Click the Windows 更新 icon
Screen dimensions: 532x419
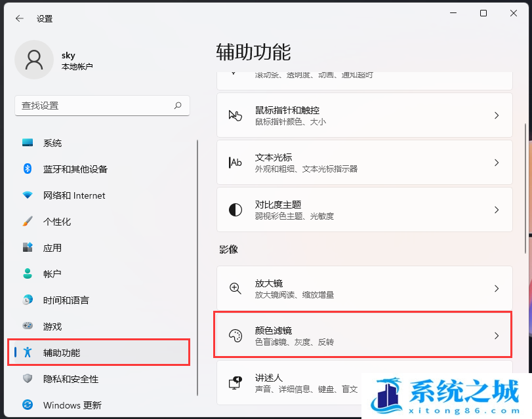(x=27, y=405)
